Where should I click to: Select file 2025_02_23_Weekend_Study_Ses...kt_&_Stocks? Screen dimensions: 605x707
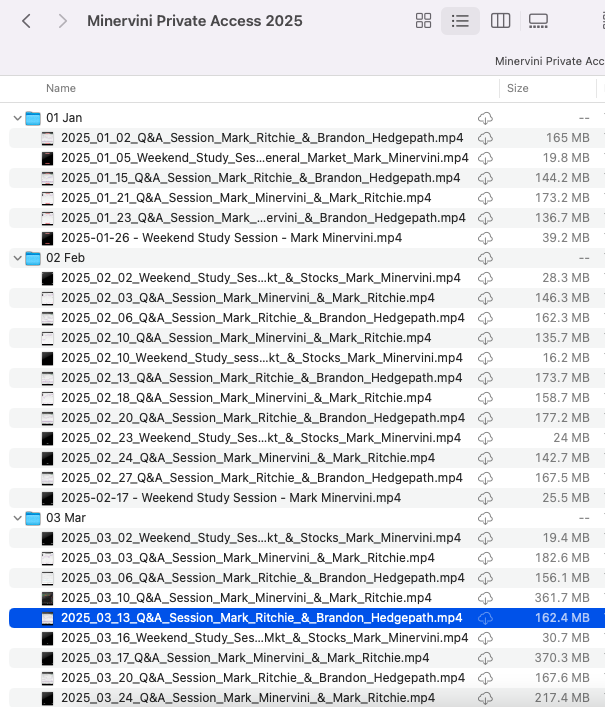pyautogui.click(x=261, y=437)
